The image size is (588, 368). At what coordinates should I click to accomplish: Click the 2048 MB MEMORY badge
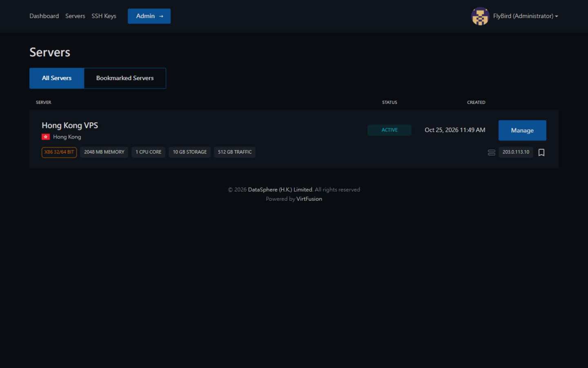click(x=104, y=152)
